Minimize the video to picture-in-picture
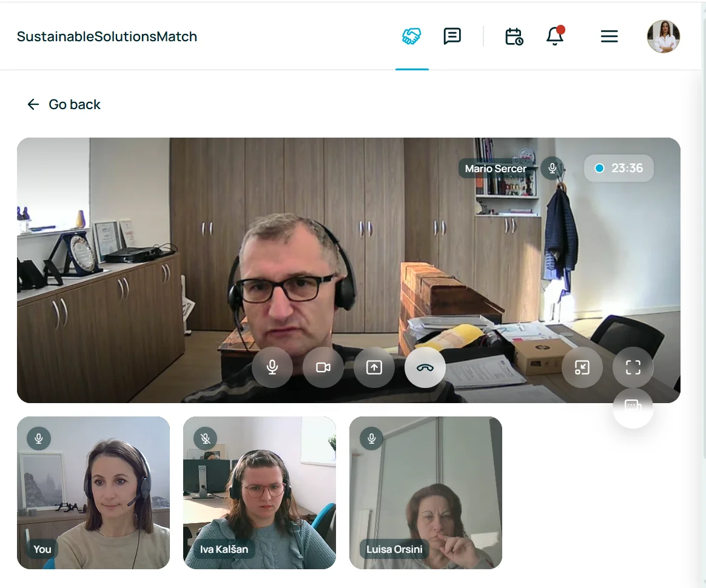The width and height of the screenshot is (706, 588). [582, 367]
